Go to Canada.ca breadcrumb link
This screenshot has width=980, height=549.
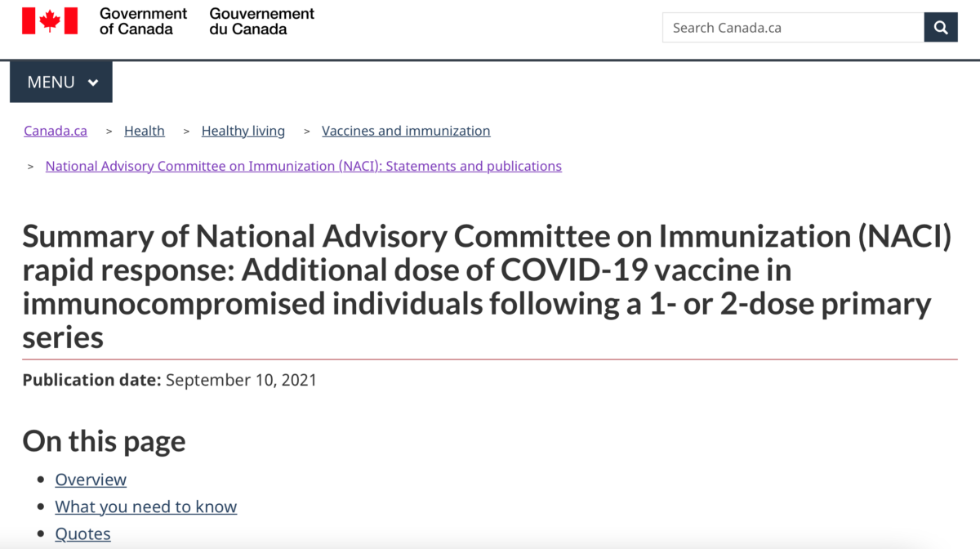click(x=56, y=131)
